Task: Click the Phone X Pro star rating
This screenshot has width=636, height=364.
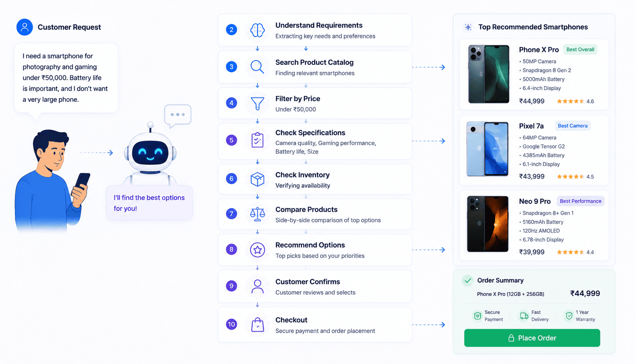Action: (570, 101)
